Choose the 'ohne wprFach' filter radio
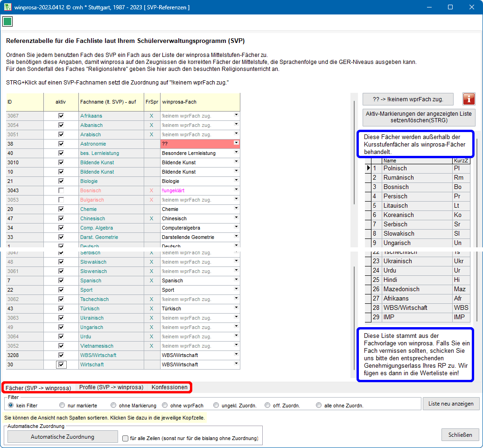The height and width of the screenshot is (448, 483). click(x=165, y=406)
